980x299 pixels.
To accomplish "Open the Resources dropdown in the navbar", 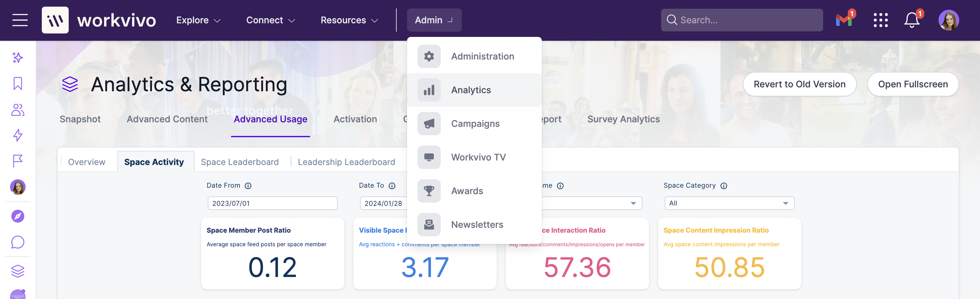I will coord(348,20).
